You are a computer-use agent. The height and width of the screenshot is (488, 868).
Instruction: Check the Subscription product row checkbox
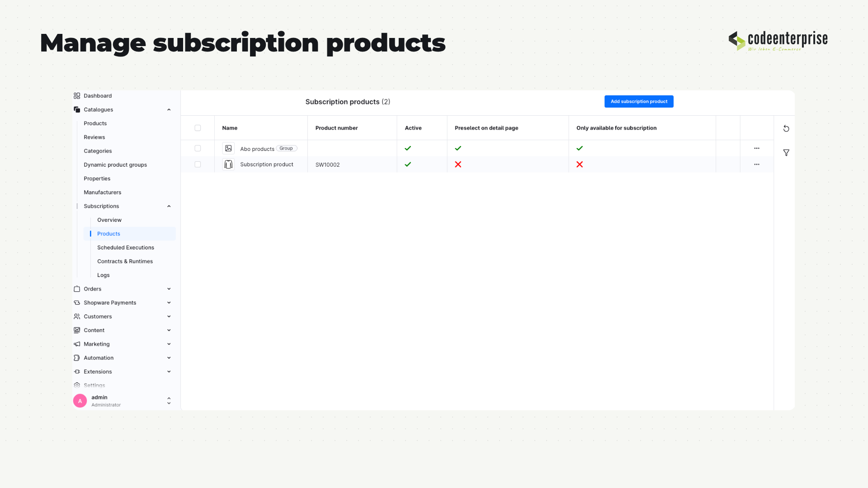(198, 164)
